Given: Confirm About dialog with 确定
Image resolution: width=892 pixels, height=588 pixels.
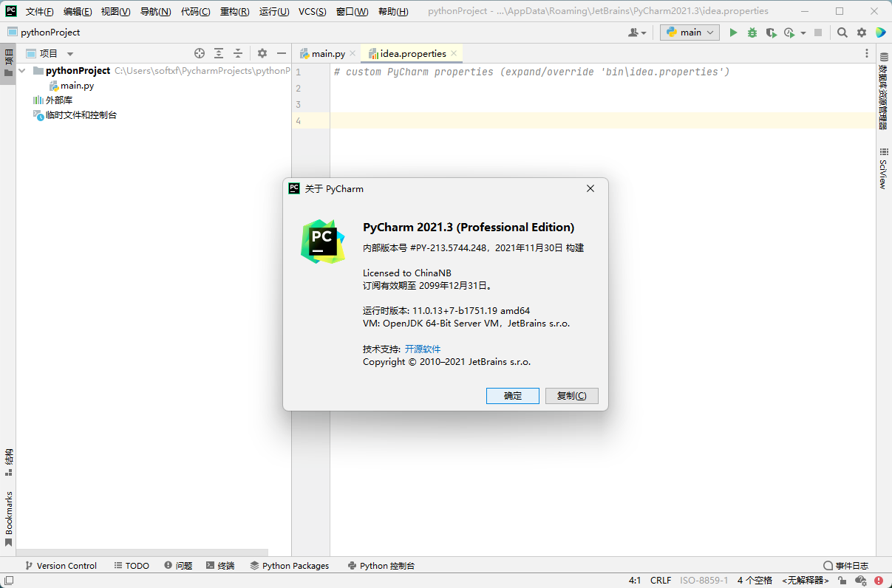Looking at the screenshot, I should [x=513, y=396].
